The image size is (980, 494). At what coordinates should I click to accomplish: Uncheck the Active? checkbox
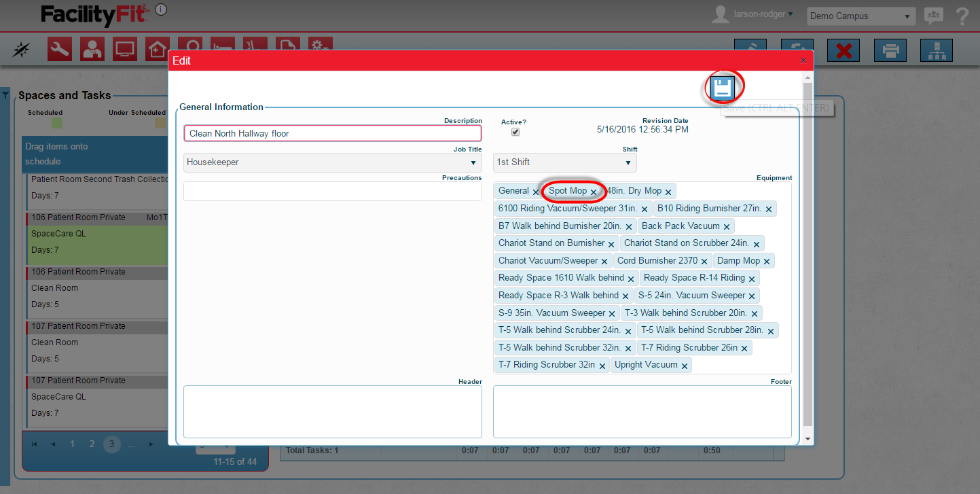[x=515, y=132]
